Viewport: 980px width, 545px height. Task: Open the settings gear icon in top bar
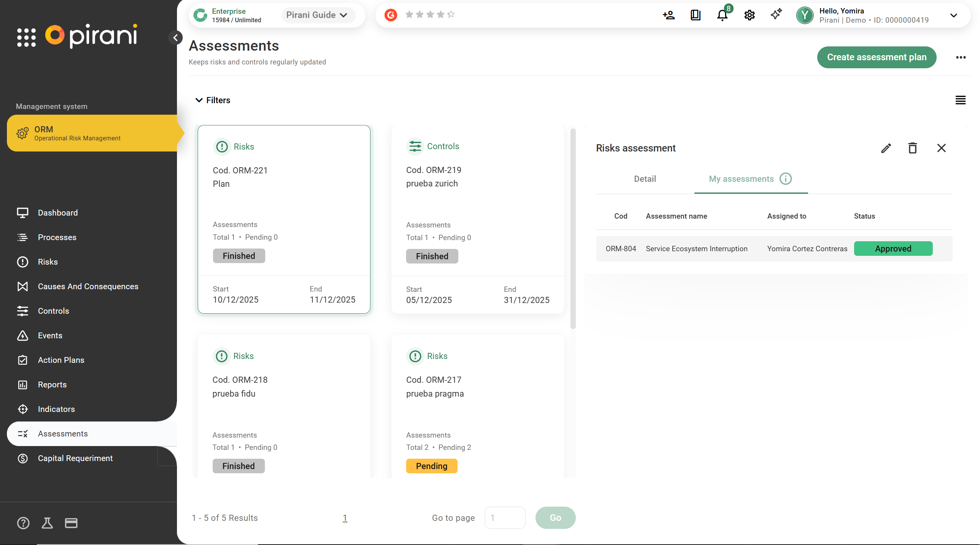click(x=749, y=15)
